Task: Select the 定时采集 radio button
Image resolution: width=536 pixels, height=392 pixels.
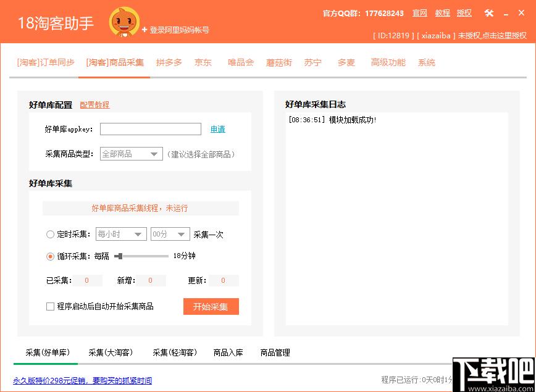Action: [50, 235]
